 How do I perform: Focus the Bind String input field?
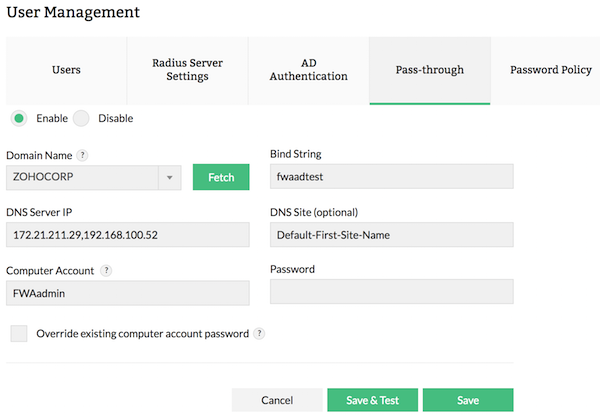pyautogui.click(x=391, y=177)
